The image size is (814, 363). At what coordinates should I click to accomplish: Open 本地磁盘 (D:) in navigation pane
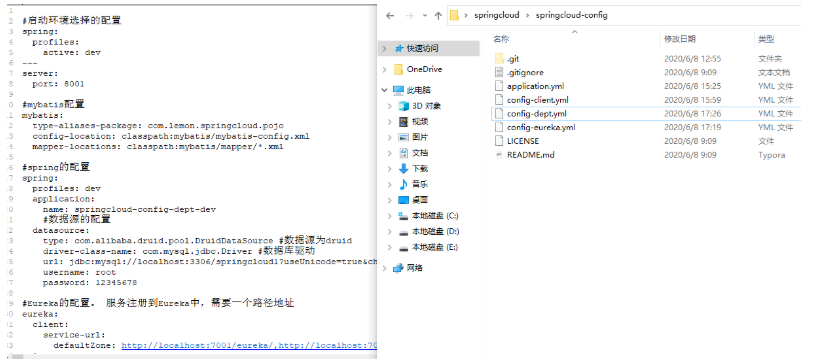pos(435,231)
